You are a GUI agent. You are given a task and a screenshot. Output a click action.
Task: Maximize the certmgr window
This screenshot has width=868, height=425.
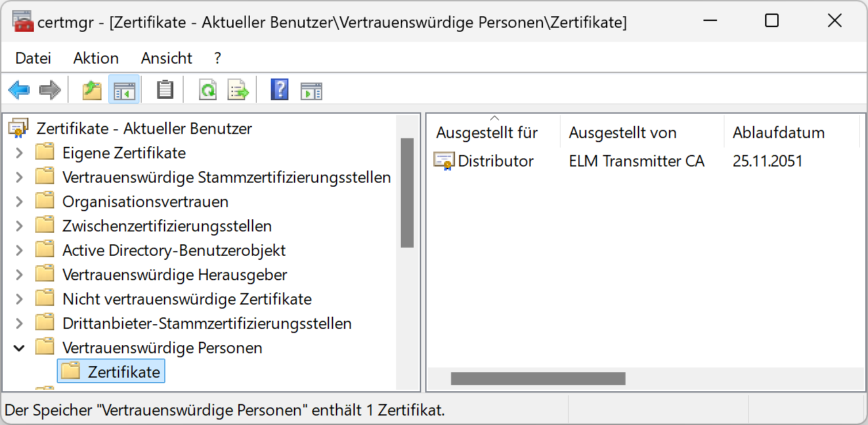coord(771,21)
